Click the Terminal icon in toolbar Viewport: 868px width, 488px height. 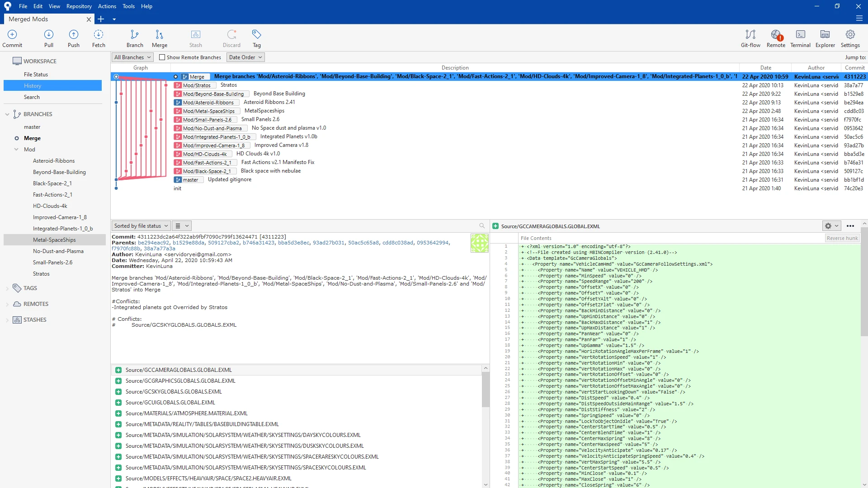pos(800,38)
